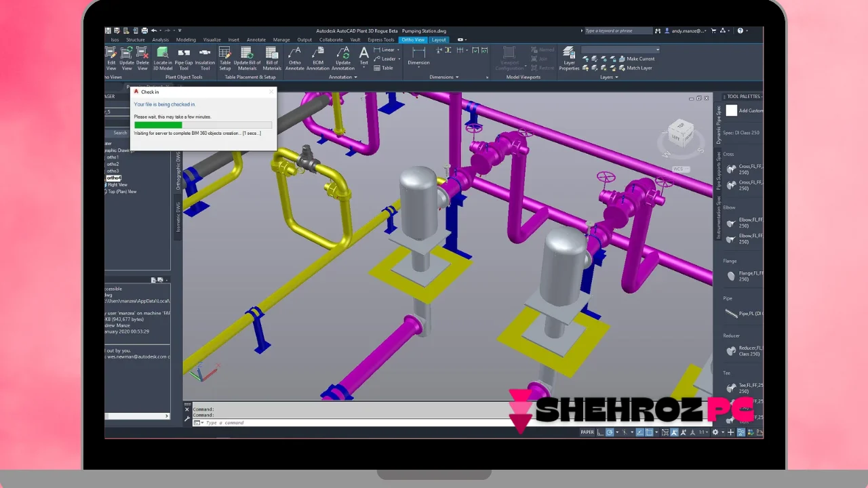Open Layer Properties manager
Screen dimensions: 868x488
(x=570, y=59)
